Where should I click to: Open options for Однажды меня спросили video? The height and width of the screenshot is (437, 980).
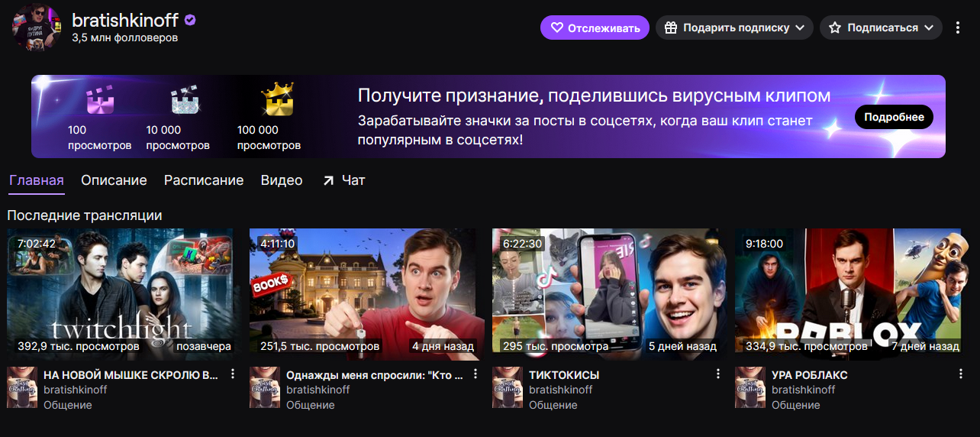click(475, 374)
